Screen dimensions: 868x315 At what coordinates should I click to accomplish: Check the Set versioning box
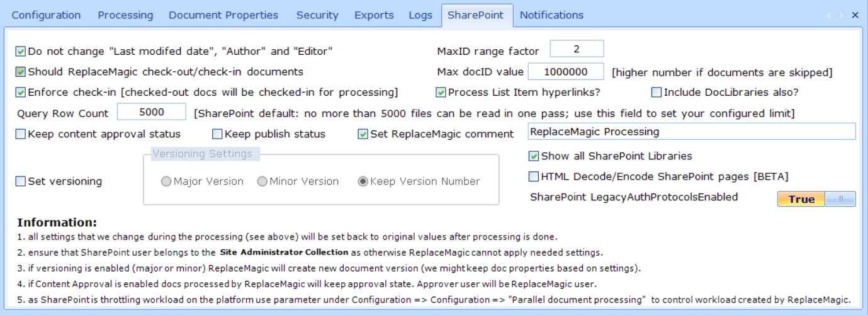coord(21,181)
